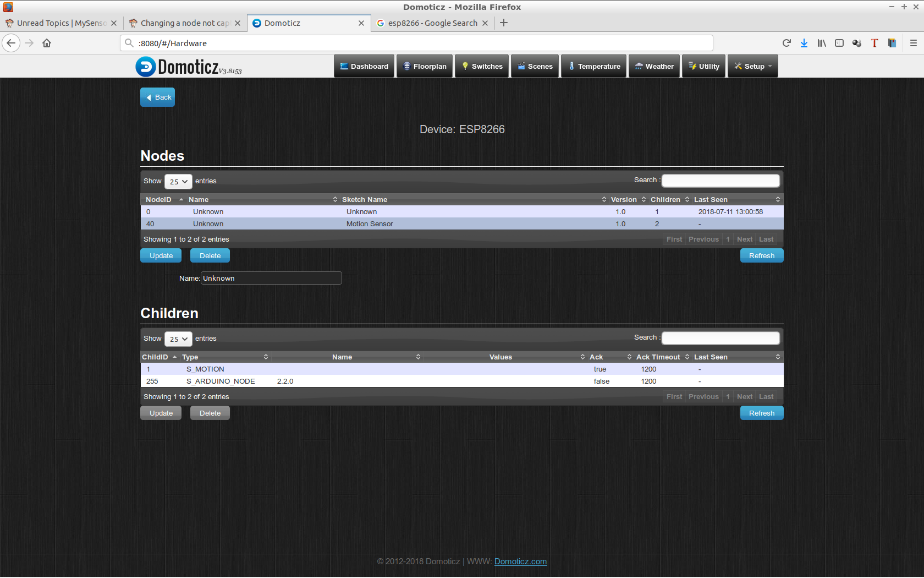Click the Domoticz logo icon
Screen dimensions: 924x578
pyautogui.click(x=146, y=67)
